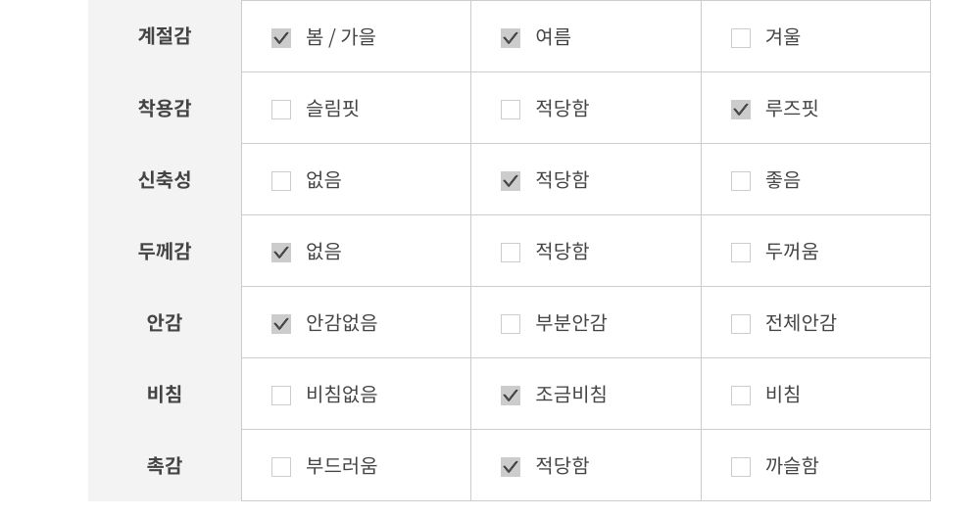
Task: Check the 겨울 checkbox
Action: point(741,38)
